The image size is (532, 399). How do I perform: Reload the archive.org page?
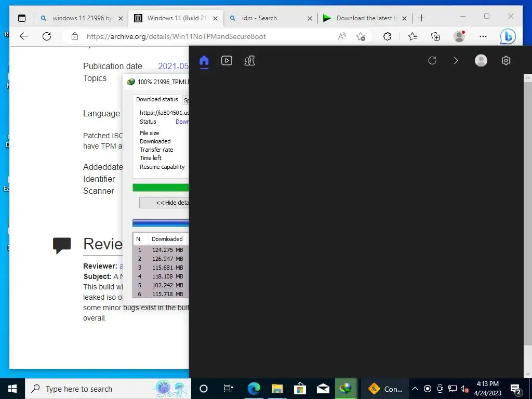coord(47,36)
